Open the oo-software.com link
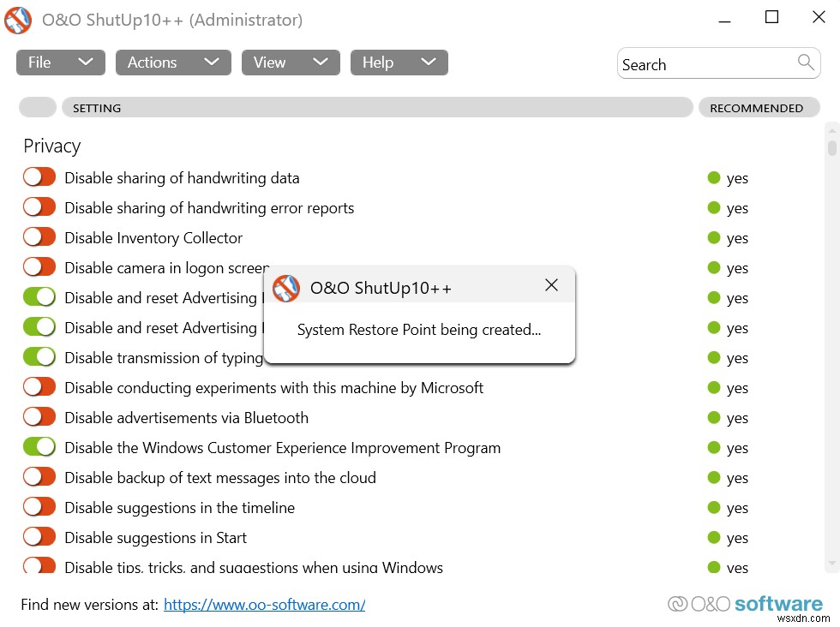Screen dimensions: 840x627 pos(265,605)
